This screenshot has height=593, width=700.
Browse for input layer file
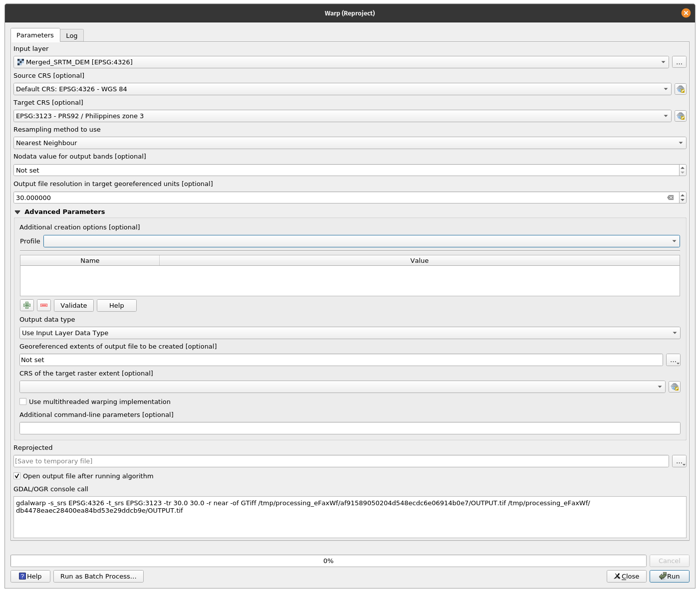[x=679, y=62]
